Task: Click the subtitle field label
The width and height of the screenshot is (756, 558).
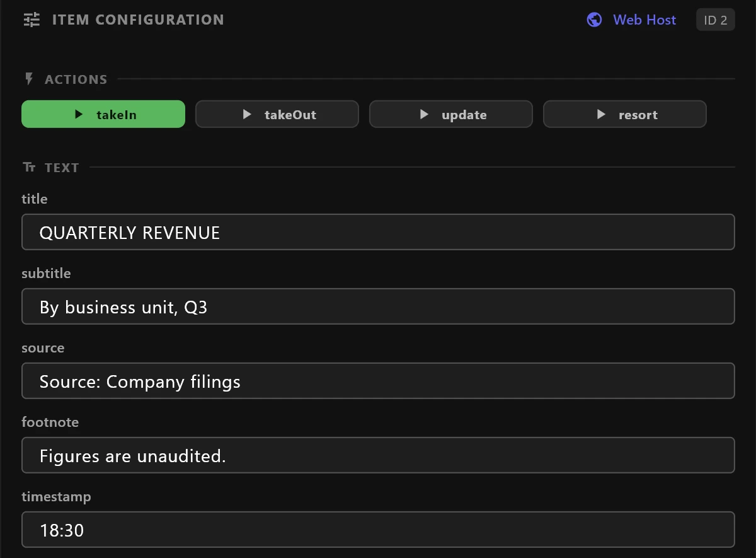Action: point(46,273)
